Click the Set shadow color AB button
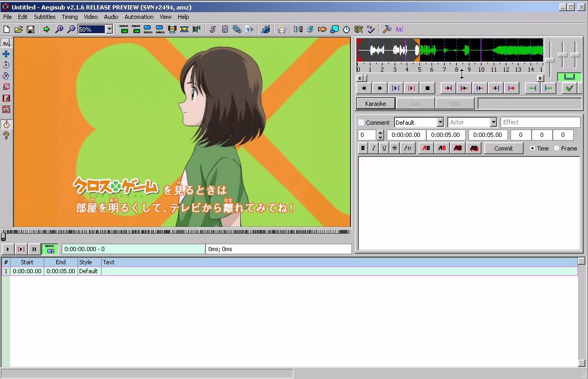Viewport: 588px width, 379px height. coord(474,148)
